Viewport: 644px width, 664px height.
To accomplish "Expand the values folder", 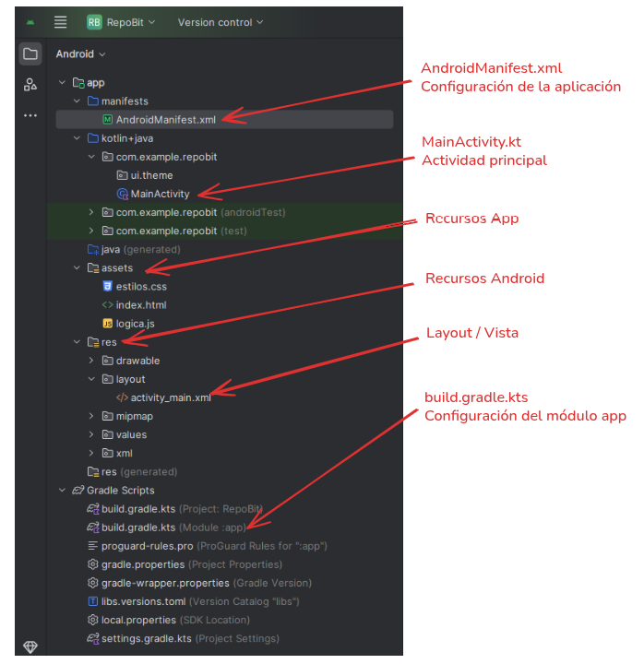I will (91, 434).
